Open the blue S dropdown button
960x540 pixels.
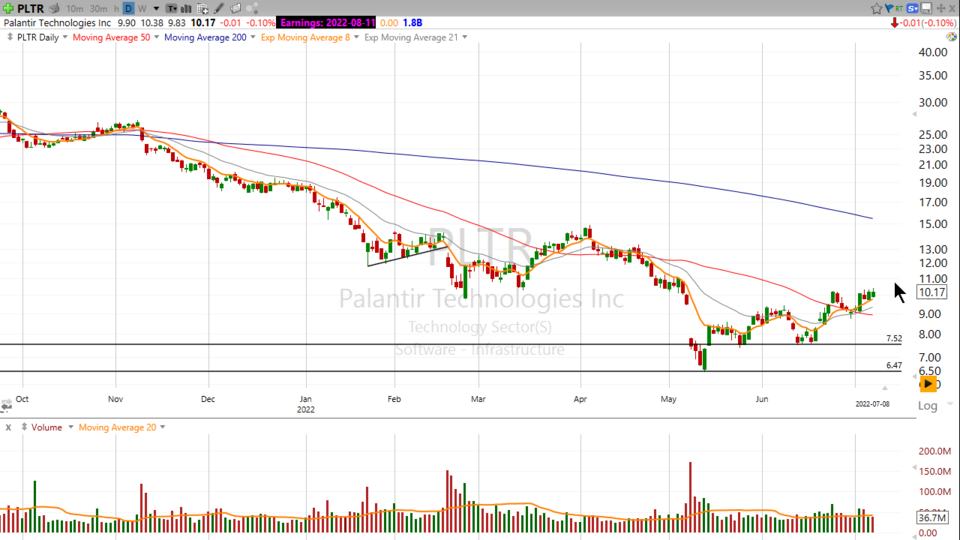coord(913,9)
